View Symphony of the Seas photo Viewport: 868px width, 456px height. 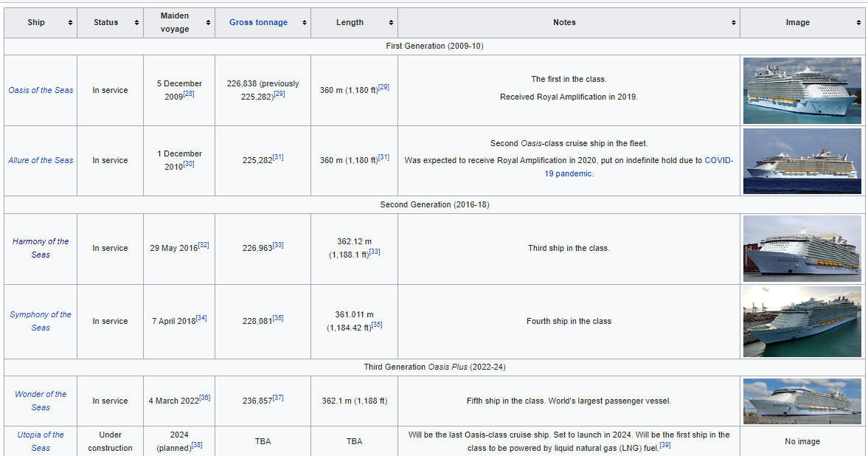tap(802, 322)
